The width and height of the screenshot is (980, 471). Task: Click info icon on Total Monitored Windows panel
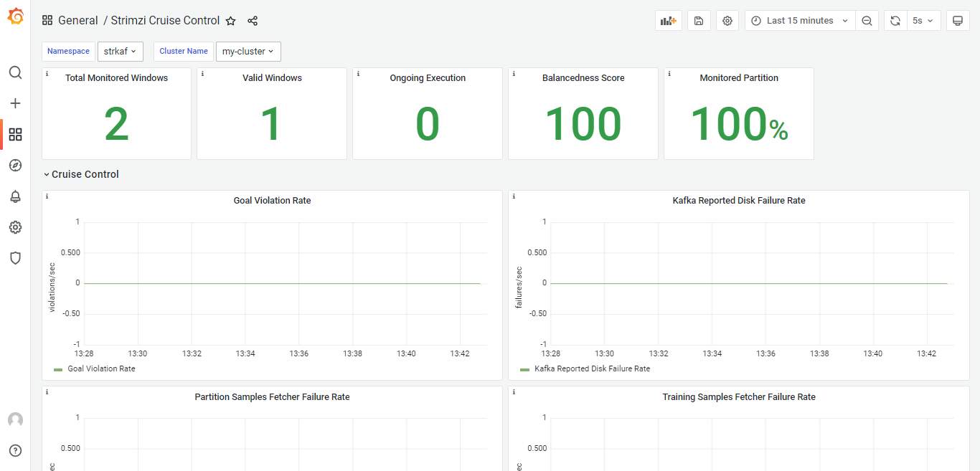(x=47, y=74)
